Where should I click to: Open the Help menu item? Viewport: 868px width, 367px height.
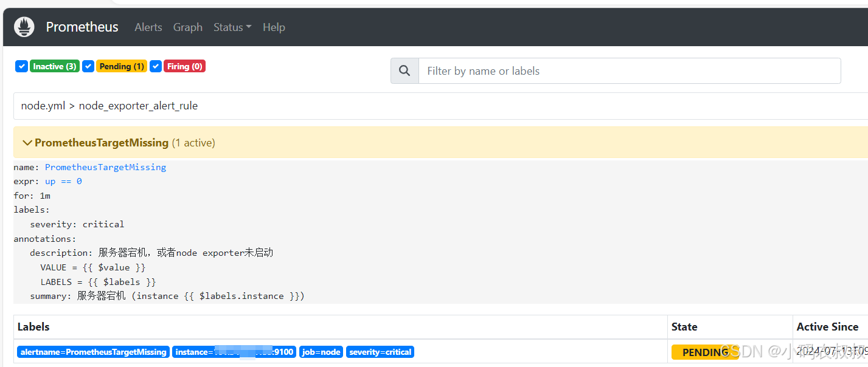click(274, 27)
